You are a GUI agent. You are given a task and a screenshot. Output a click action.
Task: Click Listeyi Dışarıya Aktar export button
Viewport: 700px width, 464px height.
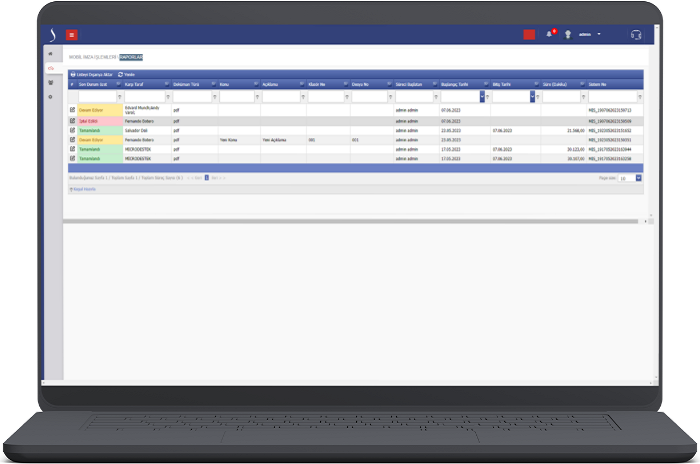coord(91,74)
